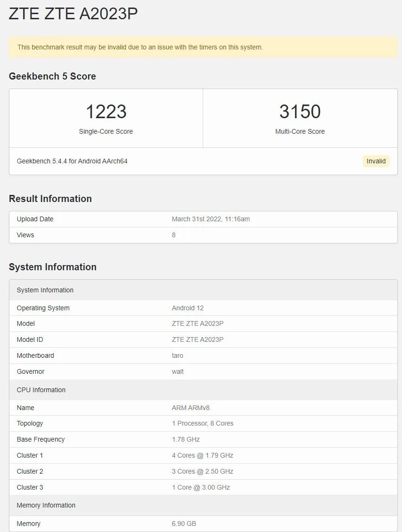Select the single-core score 1223

(106, 112)
